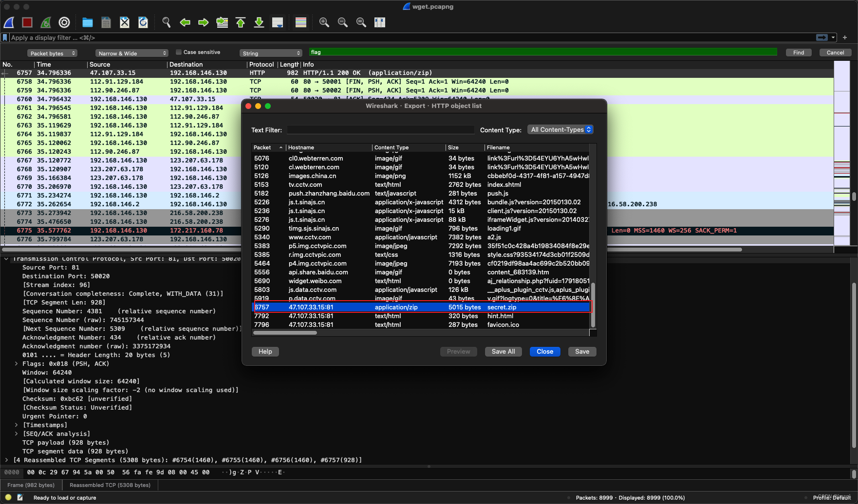Click the display filter input field

(411, 37)
